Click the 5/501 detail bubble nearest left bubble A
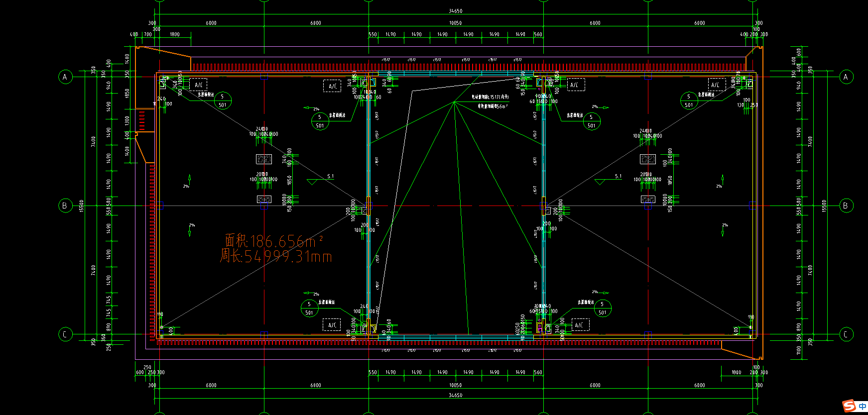 point(222,101)
